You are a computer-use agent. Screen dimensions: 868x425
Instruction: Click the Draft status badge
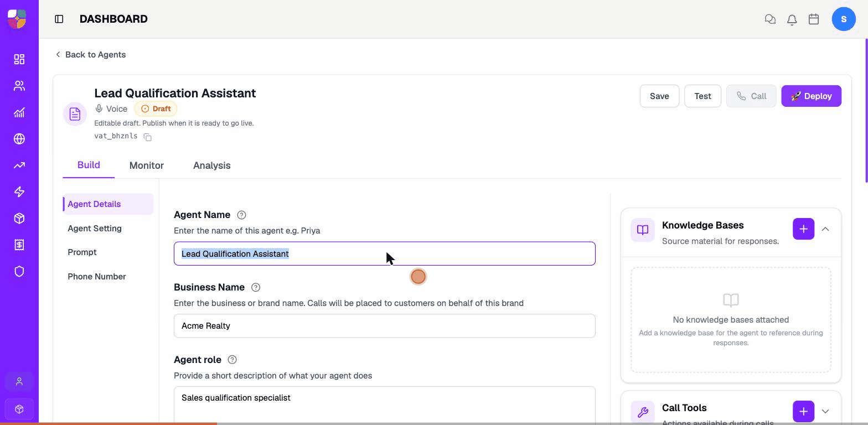point(156,109)
